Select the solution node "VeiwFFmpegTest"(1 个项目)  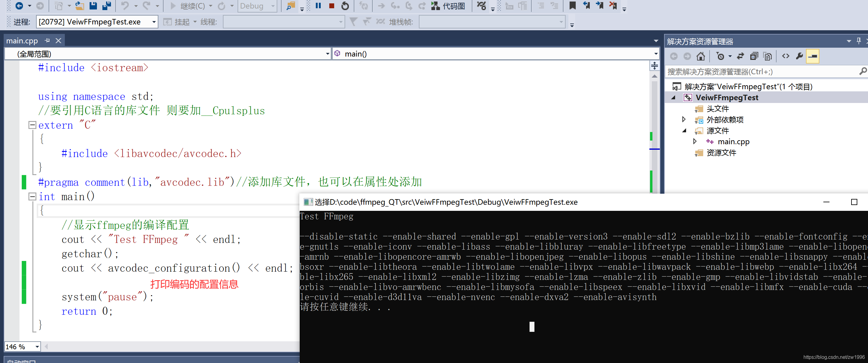[x=748, y=86]
